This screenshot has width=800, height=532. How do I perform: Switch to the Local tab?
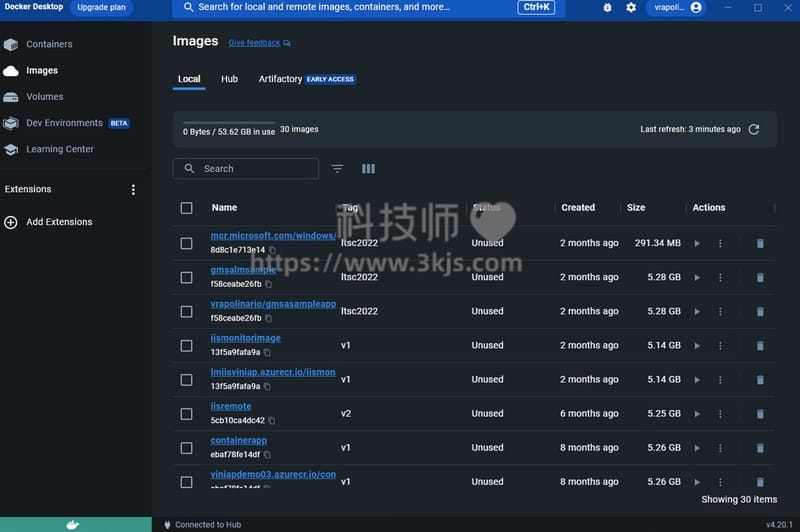pyautogui.click(x=189, y=79)
